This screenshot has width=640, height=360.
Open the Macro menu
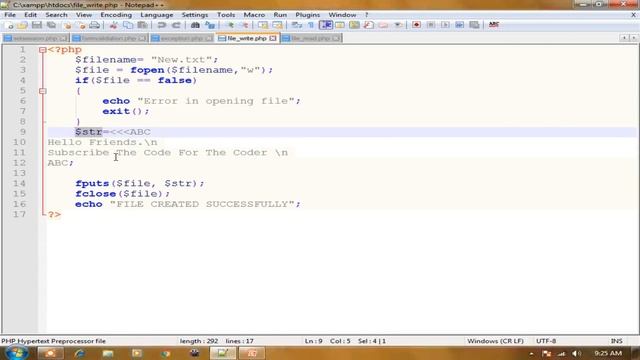point(254,15)
